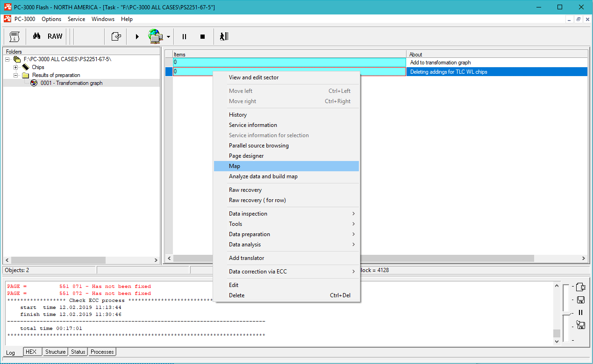593x364 pixels.
Task: Click the floppy with arrow log icon
Action: [x=581, y=325]
